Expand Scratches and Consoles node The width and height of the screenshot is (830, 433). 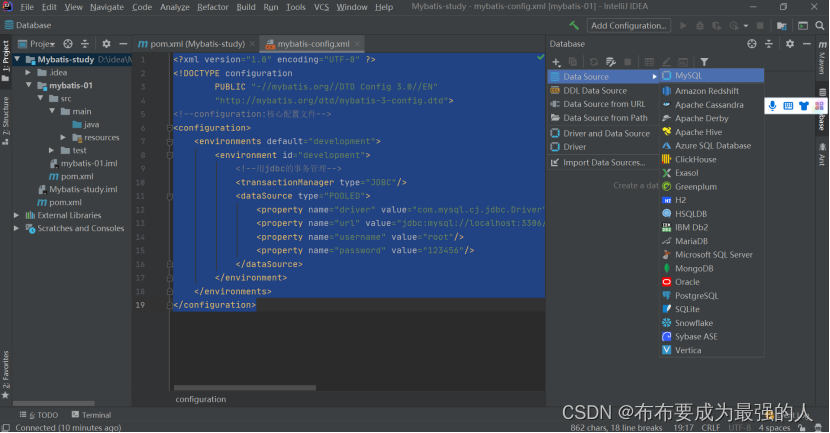16,229
